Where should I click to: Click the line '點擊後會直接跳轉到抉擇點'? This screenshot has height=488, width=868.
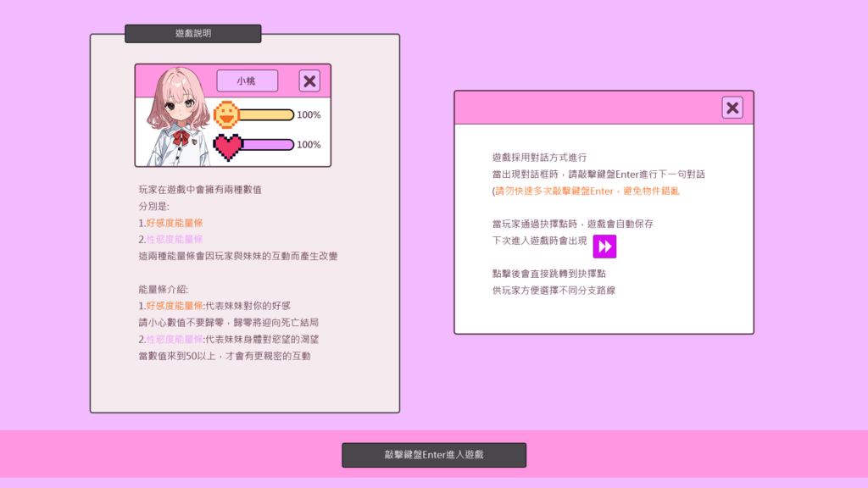click(548, 274)
